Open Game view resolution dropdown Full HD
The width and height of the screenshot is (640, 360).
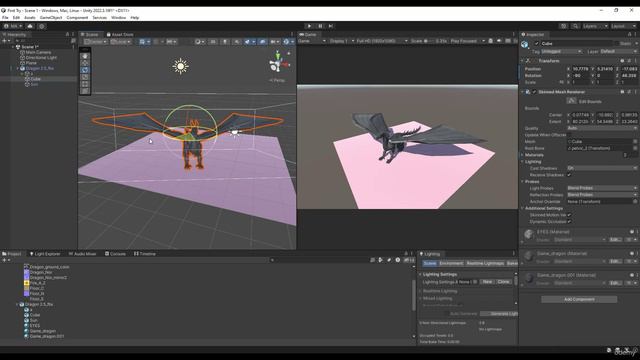[x=382, y=41]
